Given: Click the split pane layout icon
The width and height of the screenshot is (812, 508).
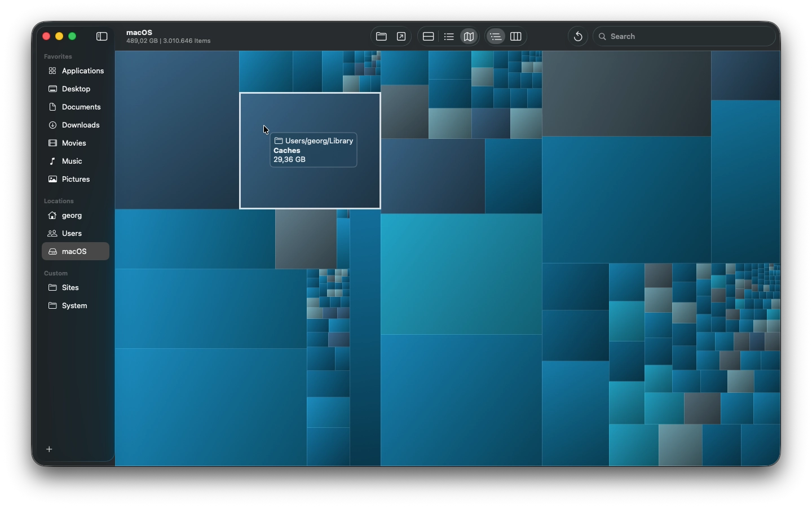Looking at the screenshot, I should click(429, 37).
